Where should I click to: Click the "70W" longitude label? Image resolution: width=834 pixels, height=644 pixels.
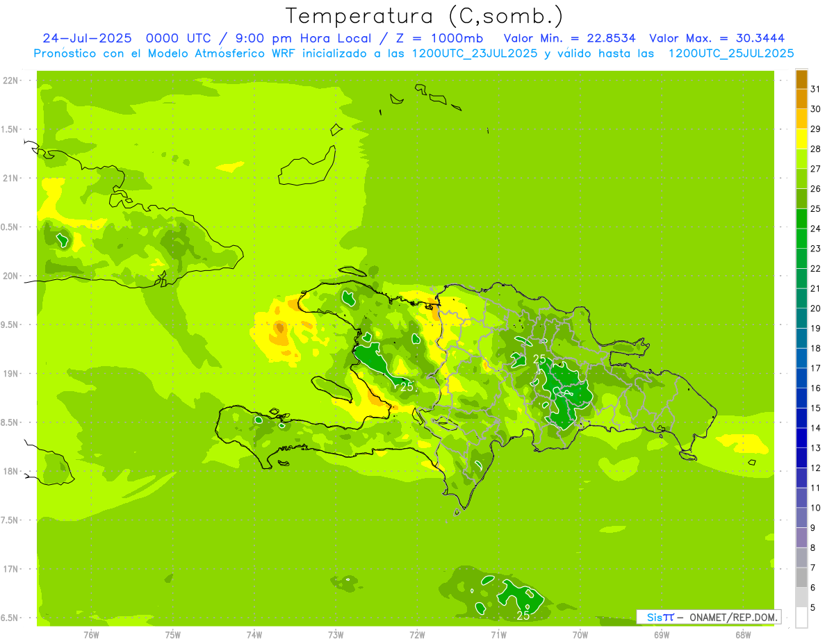tap(580, 635)
